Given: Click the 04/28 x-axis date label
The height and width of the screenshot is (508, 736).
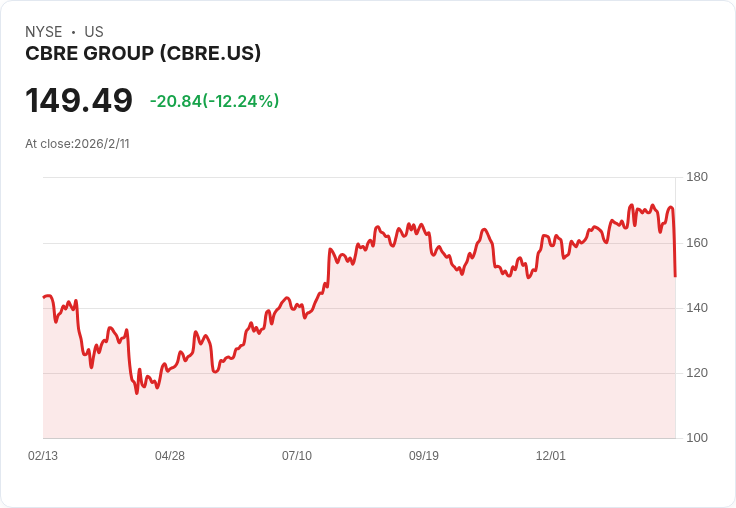Looking at the screenshot, I should coord(170,455).
